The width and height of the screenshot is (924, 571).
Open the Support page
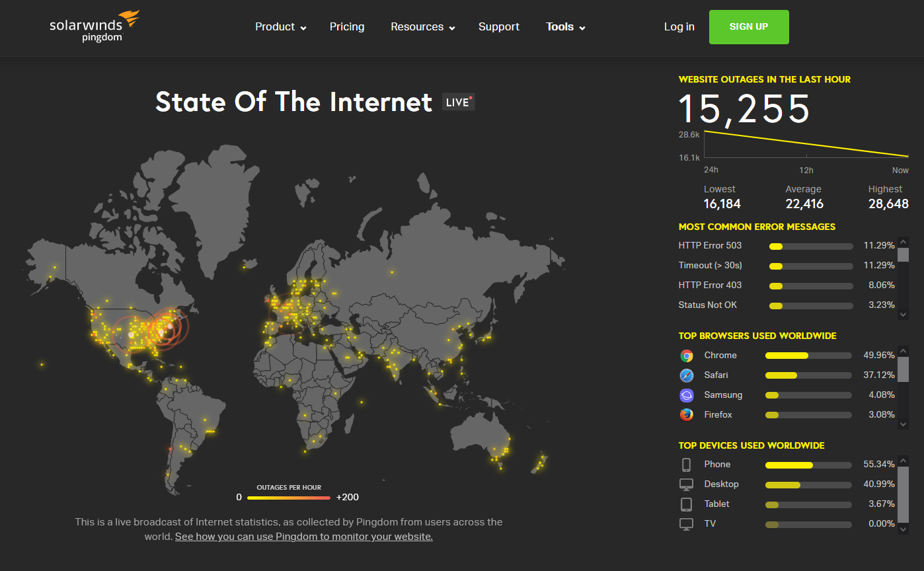[499, 27]
